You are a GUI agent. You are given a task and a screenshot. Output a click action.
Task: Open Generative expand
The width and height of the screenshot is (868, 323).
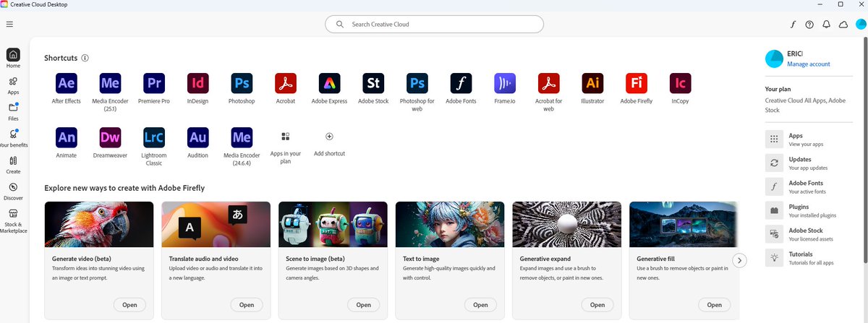pyautogui.click(x=597, y=305)
